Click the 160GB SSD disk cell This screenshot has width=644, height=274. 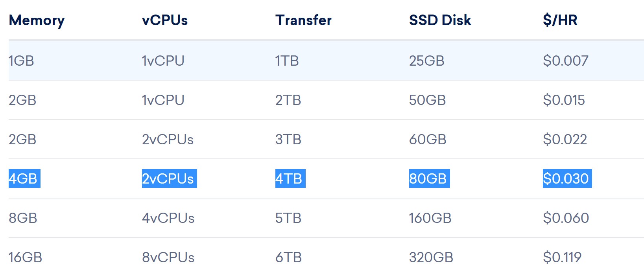(430, 218)
